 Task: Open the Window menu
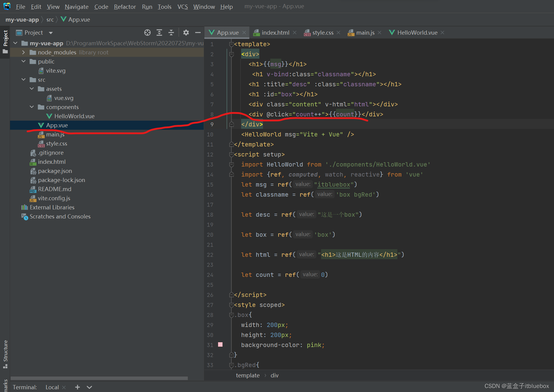click(x=204, y=6)
